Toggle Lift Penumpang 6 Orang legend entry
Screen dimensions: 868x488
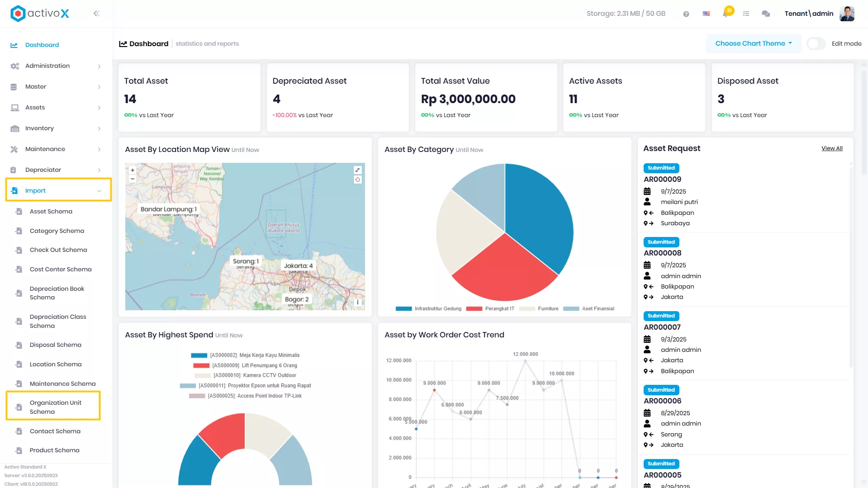245,365
